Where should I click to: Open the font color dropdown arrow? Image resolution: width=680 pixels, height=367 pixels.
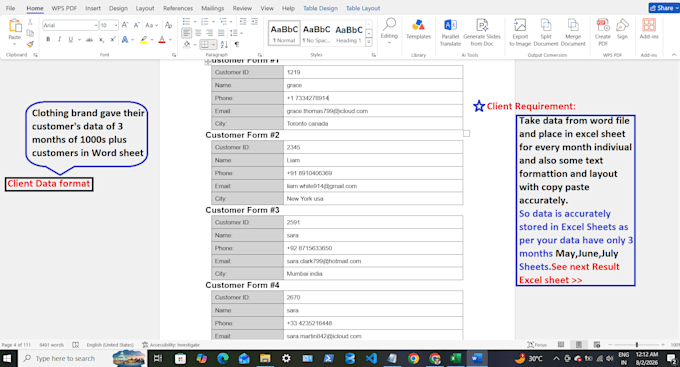[170, 39]
